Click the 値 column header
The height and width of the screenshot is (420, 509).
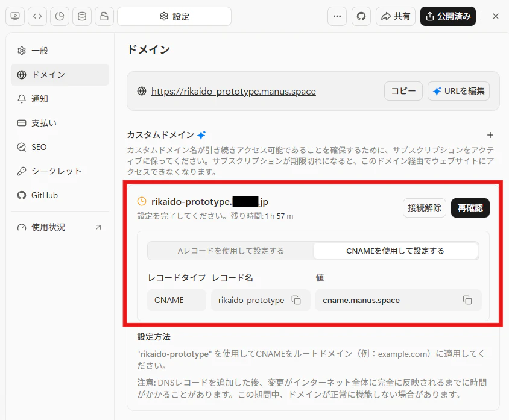(320, 278)
